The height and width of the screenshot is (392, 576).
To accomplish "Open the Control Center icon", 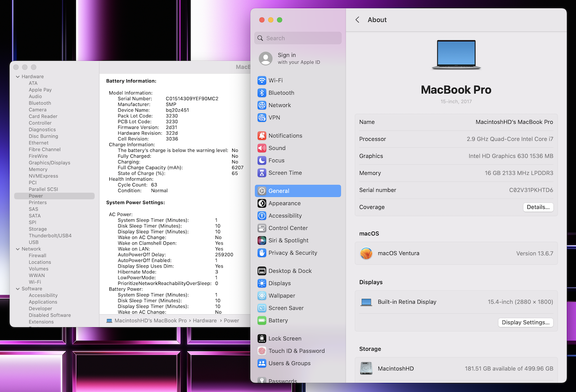I will (262, 228).
